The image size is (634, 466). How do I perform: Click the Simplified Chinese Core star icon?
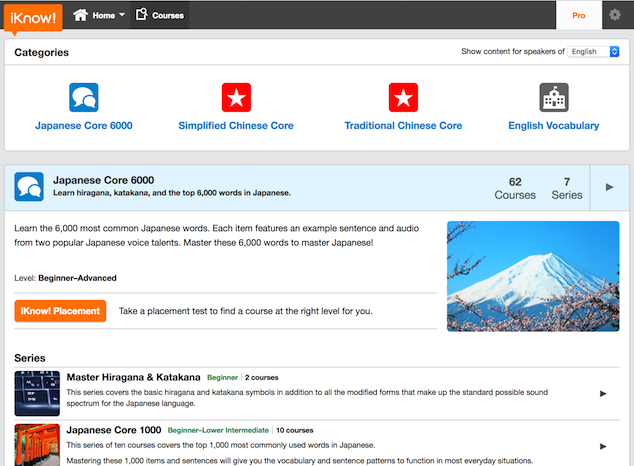coord(236,97)
